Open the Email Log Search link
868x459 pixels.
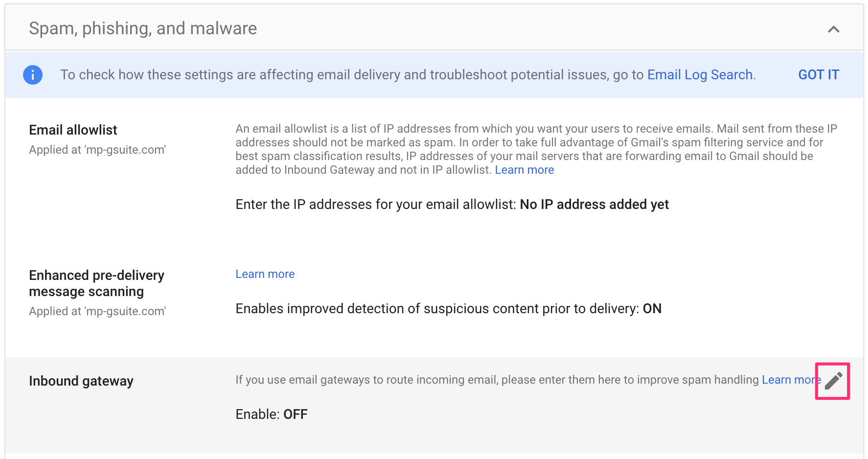coord(700,75)
